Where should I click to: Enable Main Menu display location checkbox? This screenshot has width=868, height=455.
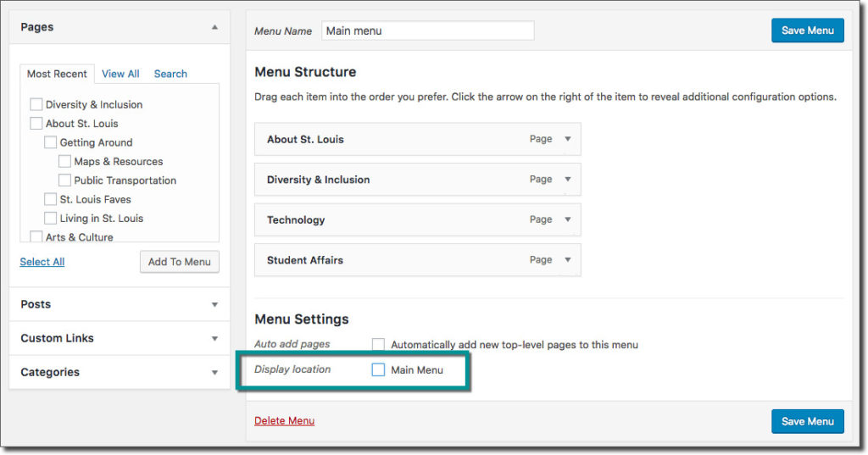[x=378, y=369]
